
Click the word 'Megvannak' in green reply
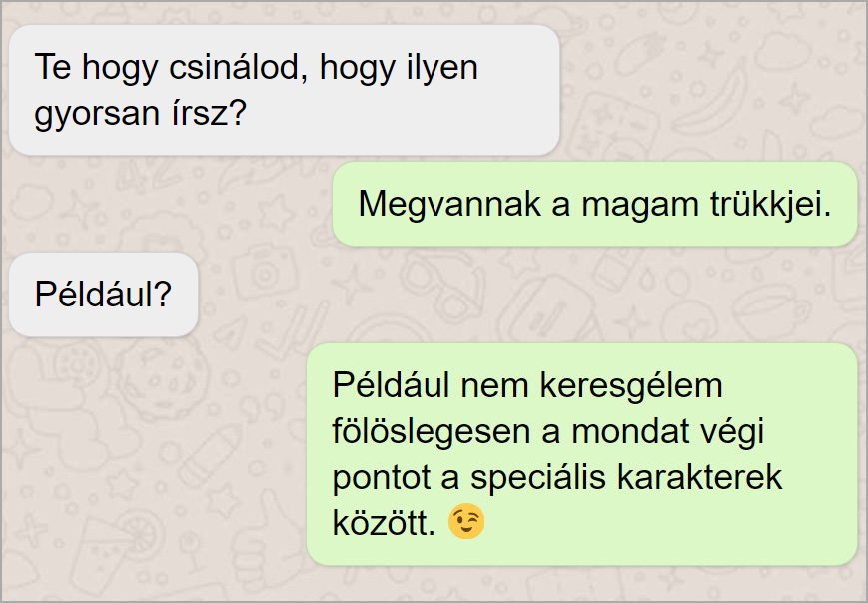(449, 204)
